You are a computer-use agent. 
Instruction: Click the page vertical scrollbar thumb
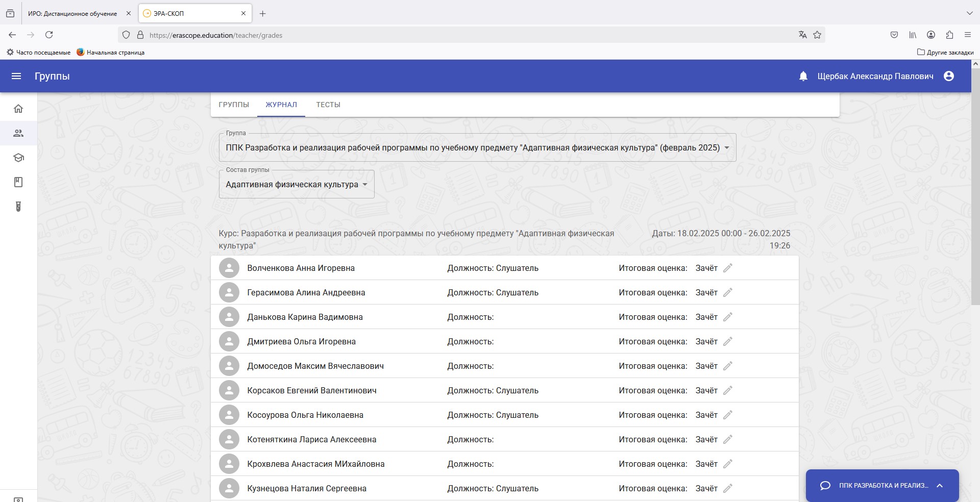[x=975, y=187]
